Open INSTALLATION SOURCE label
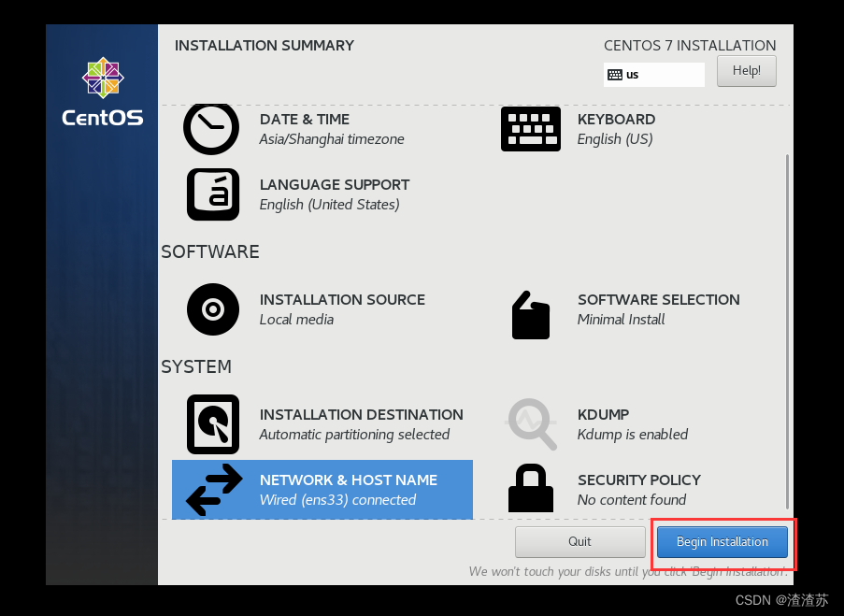Viewport: 844px width, 616px height. pyautogui.click(x=342, y=300)
